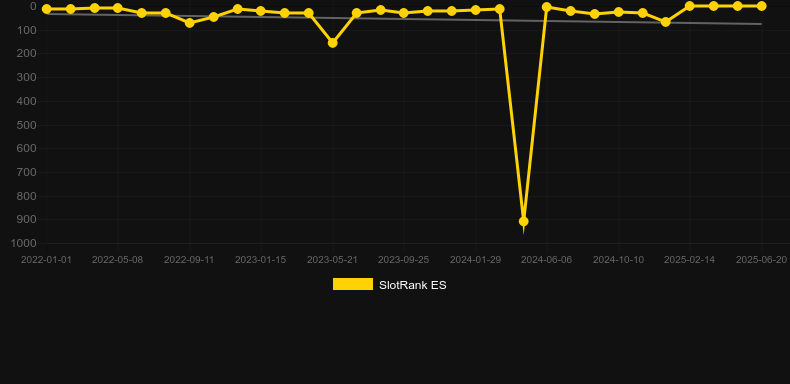790x384 pixels.
Task: Click the data point above 2022-09-11 label
Action: point(189,23)
